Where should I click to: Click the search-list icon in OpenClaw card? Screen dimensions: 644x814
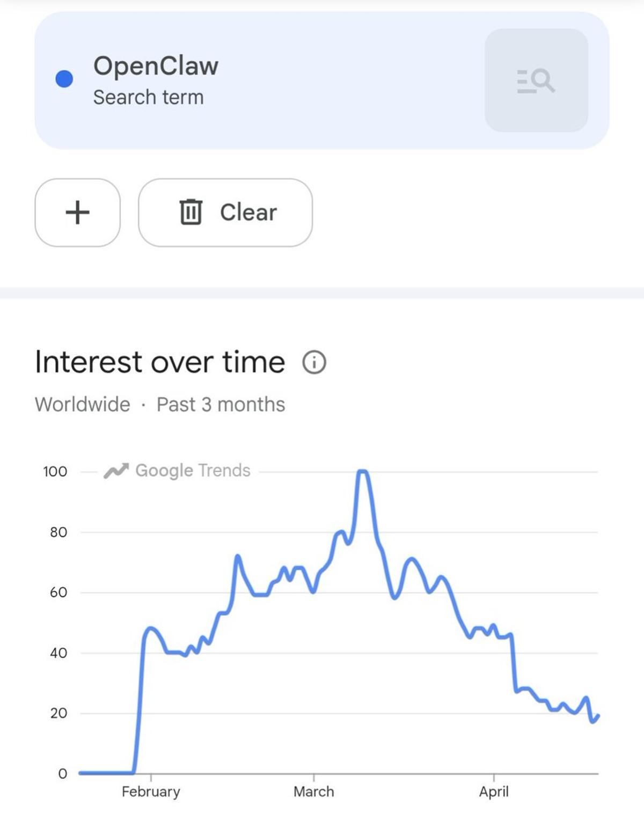536,80
